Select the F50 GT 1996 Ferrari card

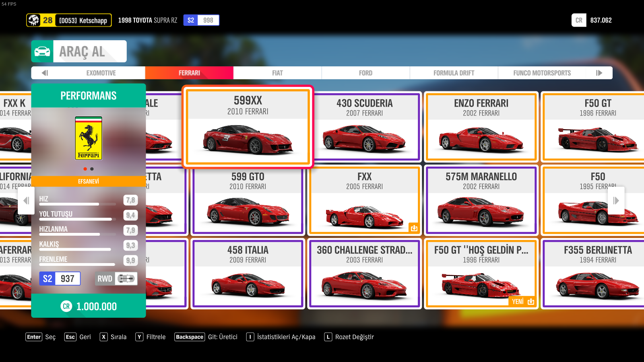pos(592,127)
